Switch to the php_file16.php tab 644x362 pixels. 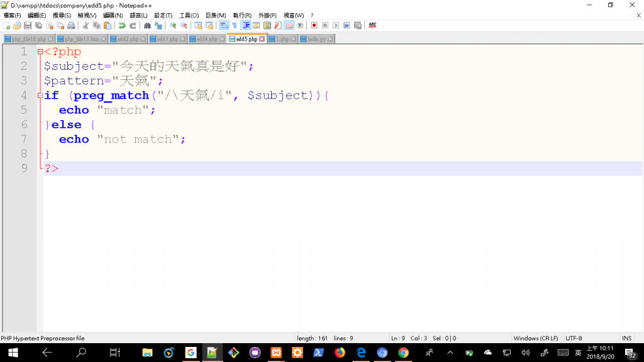tap(29, 39)
